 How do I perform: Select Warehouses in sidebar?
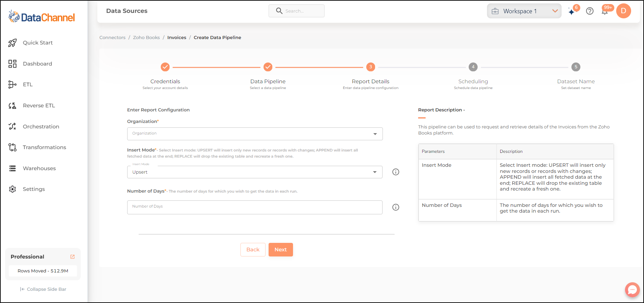(39, 168)
